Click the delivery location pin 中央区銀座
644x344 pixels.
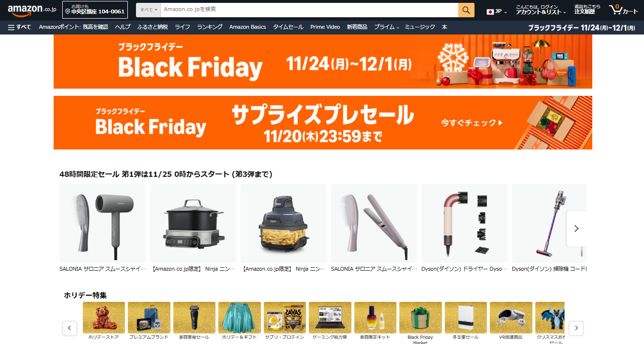[x=95, y=10]
